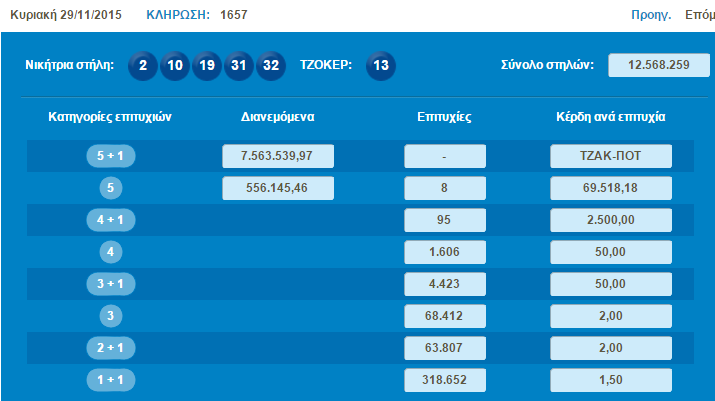Click successes value 63.807
This screenshot has height=401, width=715.
click(x=445, y=348)
